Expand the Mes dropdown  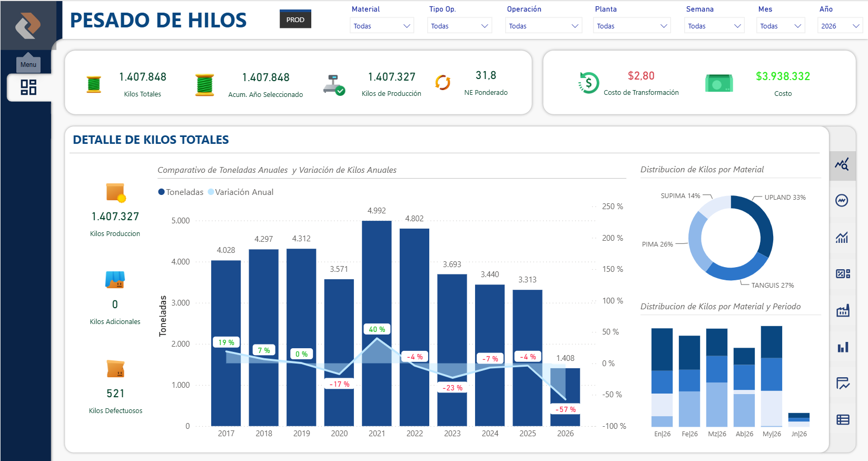click(x=781, y=26)
